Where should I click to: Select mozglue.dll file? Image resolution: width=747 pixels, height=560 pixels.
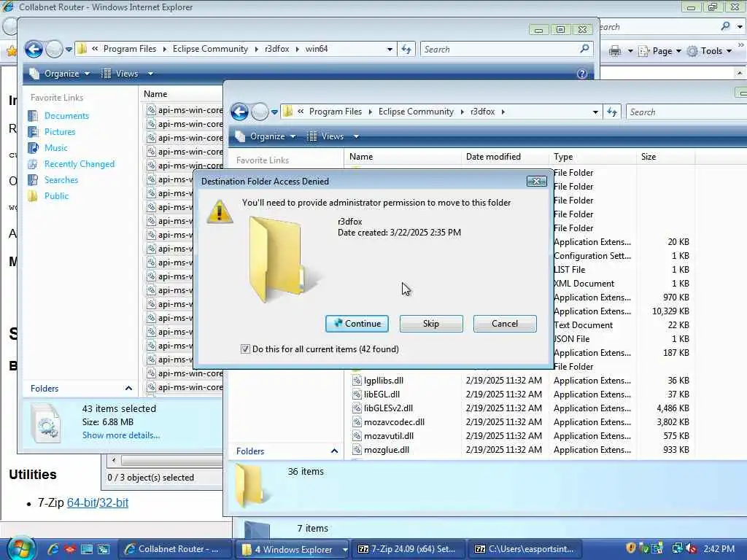[387, 449]
